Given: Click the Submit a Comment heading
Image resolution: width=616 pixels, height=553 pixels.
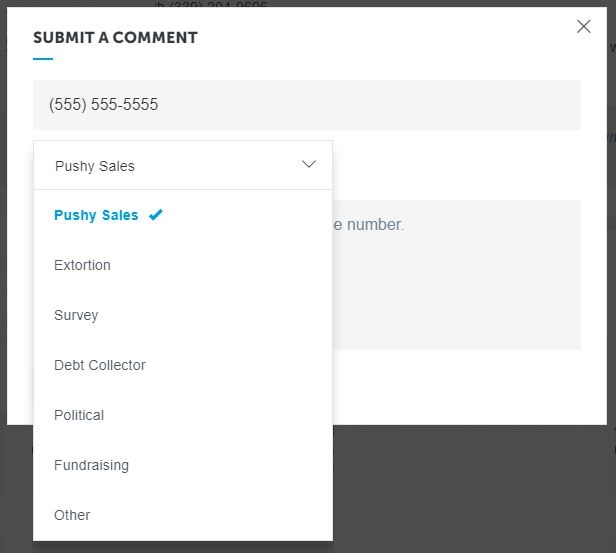Looking at the screenshot, I should pos(115,38).
